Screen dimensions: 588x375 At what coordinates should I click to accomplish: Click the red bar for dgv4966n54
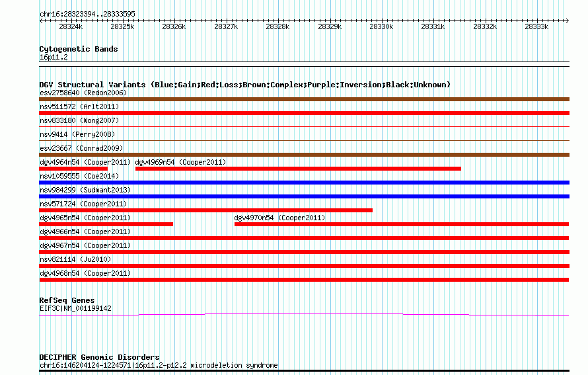[304, 238]
